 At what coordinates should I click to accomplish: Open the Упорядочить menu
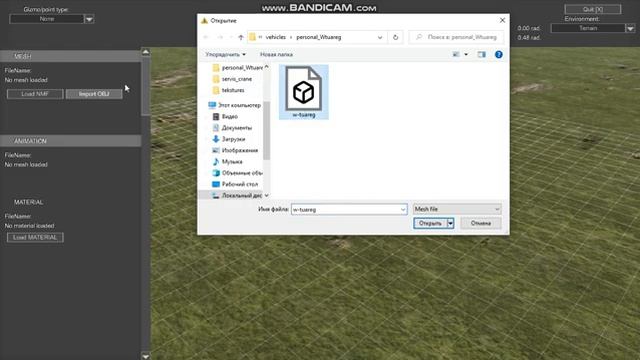(x=226, y=54)
